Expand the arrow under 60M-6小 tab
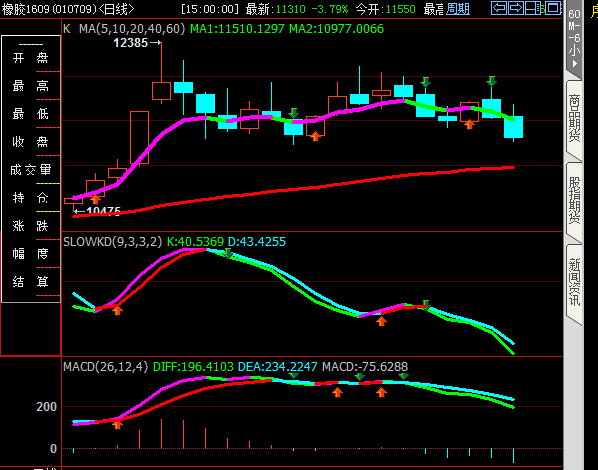598x470 pixels. click(x=575, y=64)
